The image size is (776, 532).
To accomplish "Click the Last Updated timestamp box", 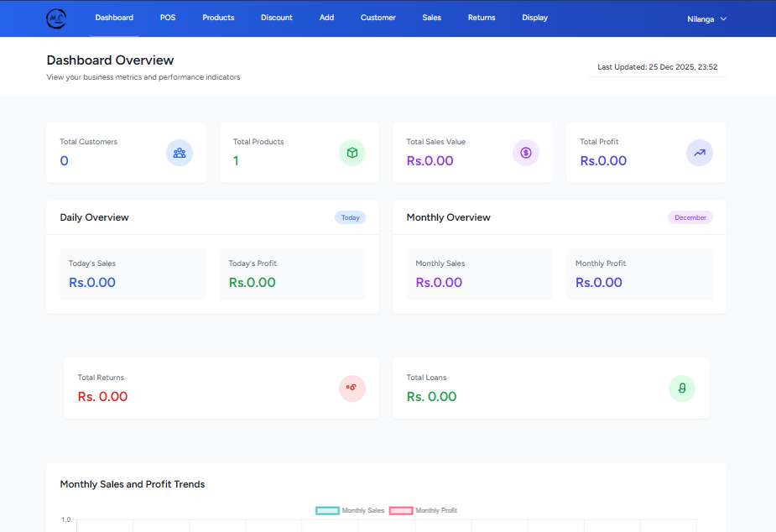I will pos(657,67).
